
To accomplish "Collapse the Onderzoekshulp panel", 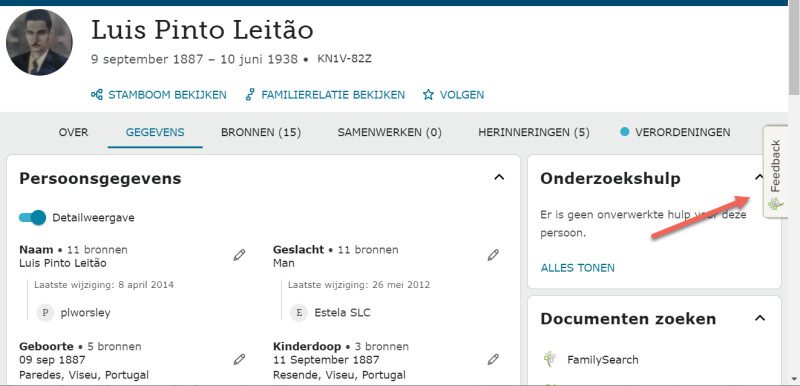I will (x=759, y=177).
